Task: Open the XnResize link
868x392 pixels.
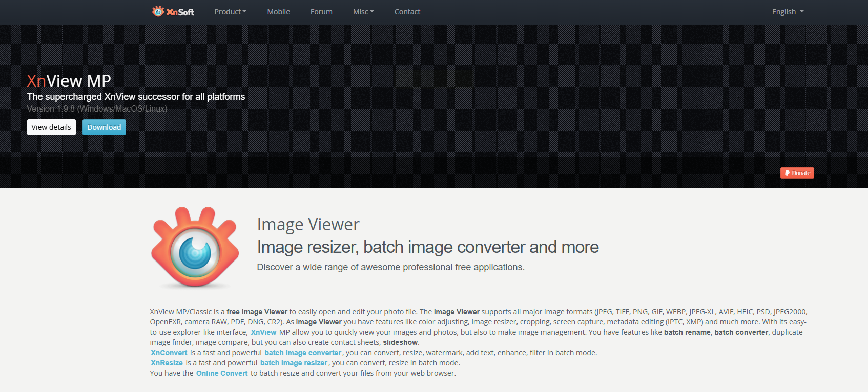Action: [167, 363]
